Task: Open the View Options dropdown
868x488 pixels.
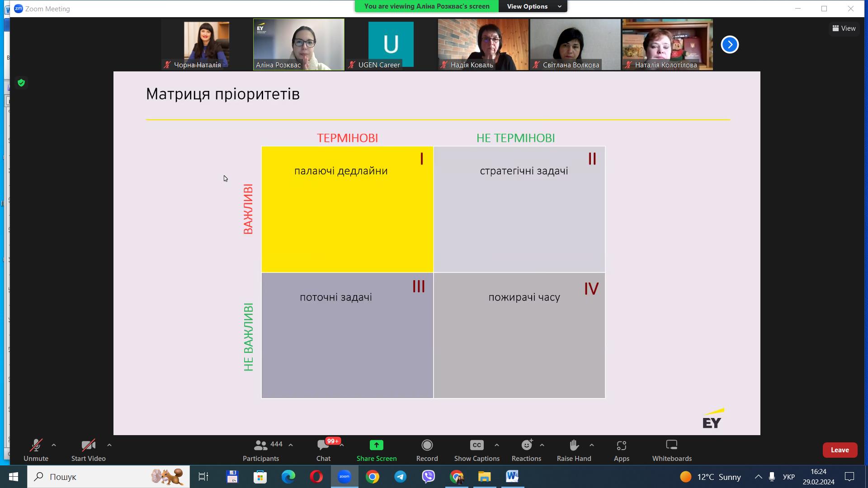Action: 533,6
